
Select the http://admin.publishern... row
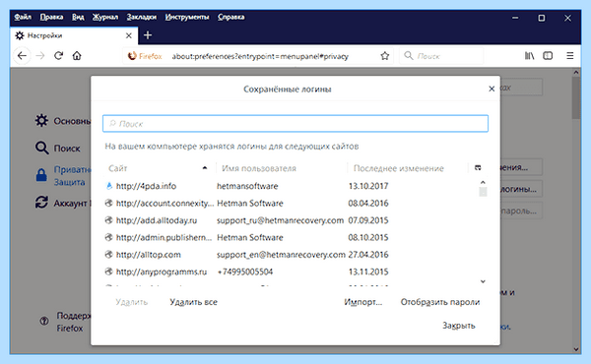click(292, 237)
